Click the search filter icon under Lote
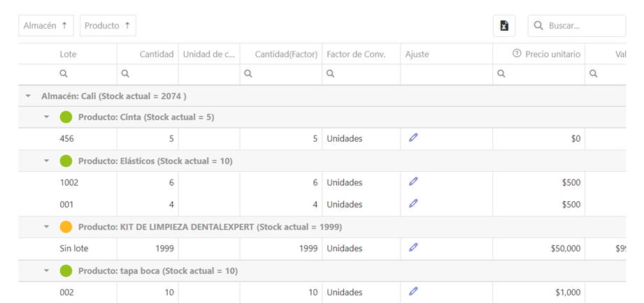Screen dimensions: 644x303 click(64, 73)
